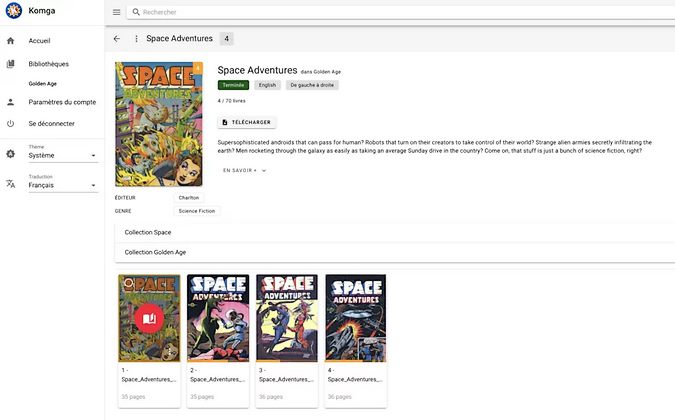
Task: Click the download file icon in Télécharger
Action: pos(225,122)
